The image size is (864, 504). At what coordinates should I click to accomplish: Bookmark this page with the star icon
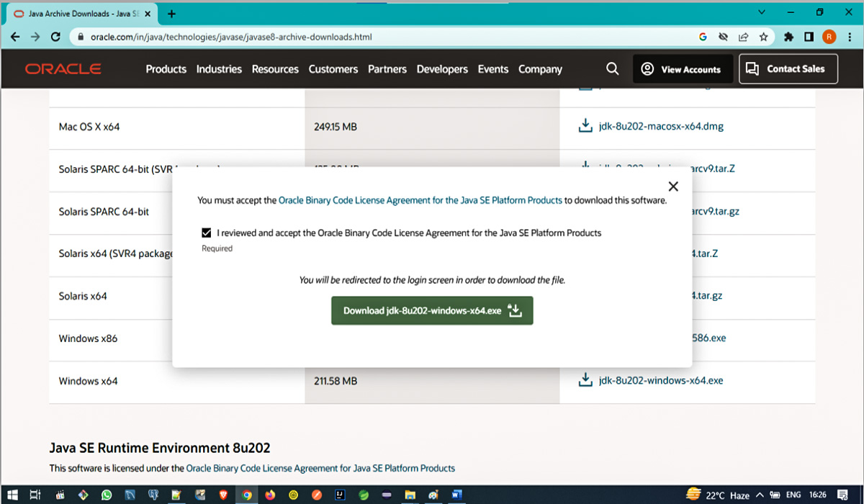tap(763, 37)
